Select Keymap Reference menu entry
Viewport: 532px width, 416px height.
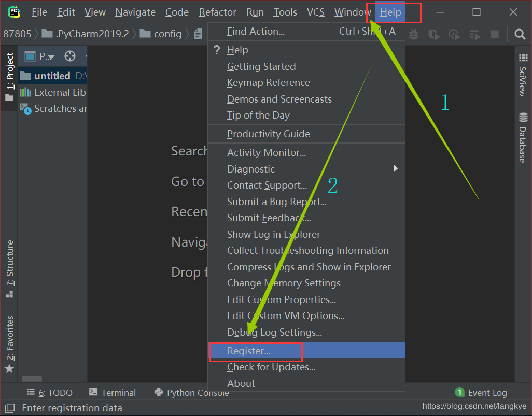tap(306, 83)
